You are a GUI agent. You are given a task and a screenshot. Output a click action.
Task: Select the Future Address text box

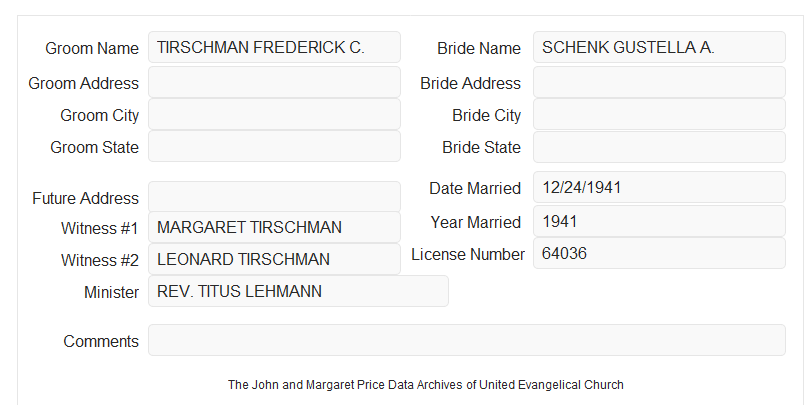pos(274,197)
